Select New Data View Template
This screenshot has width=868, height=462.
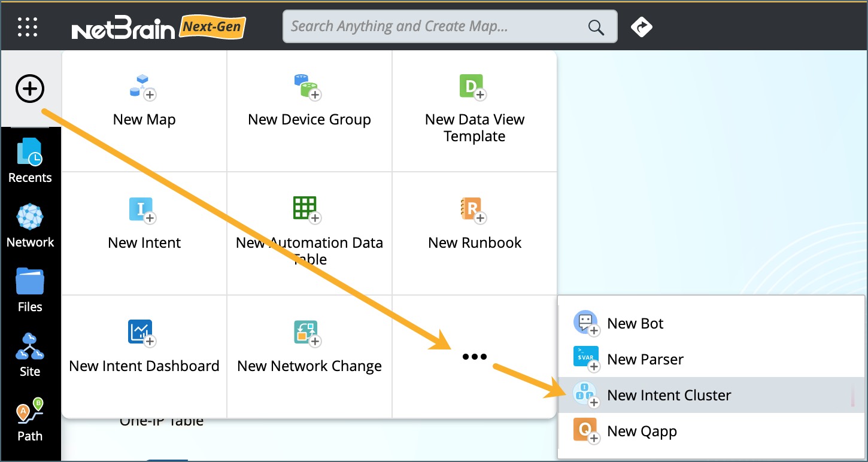[474, 110]
